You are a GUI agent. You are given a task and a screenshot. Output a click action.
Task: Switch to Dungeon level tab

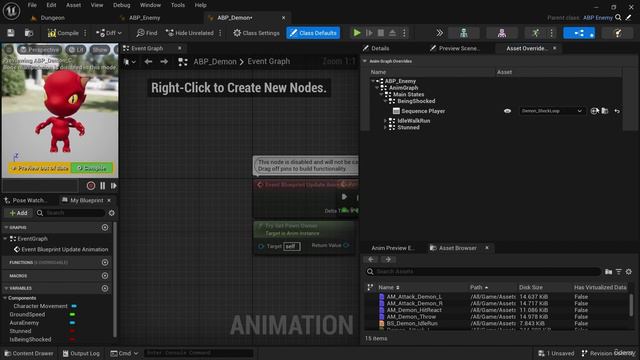[x=52, y=18]
